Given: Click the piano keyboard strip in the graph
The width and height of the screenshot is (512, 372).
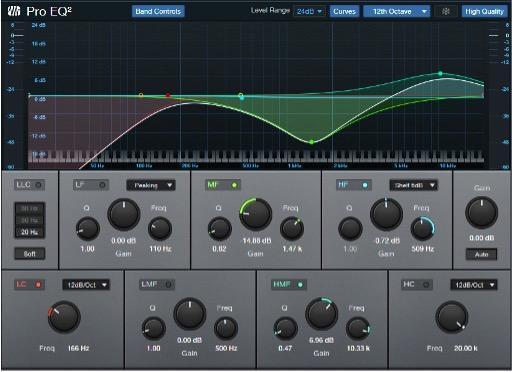Looking at the screenshot, I should (256, 156).
